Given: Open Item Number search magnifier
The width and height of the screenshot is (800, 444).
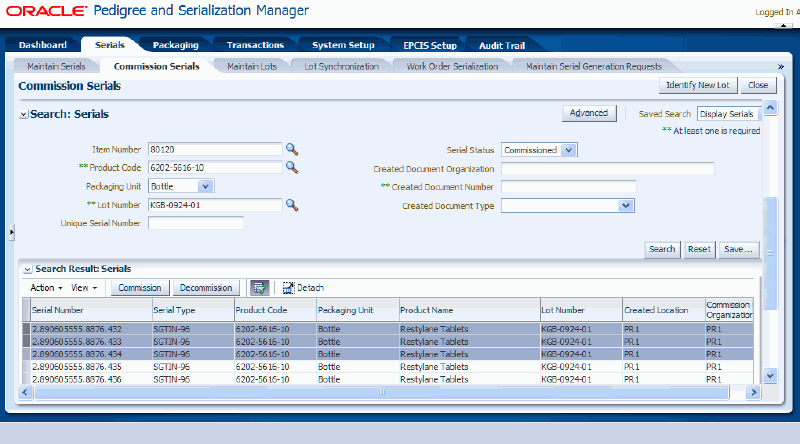Looking at the screenshot, I should 292,149.
